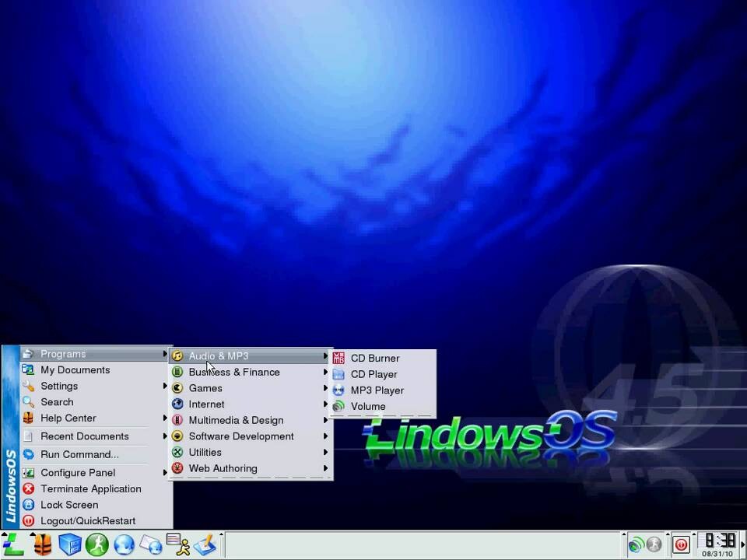Expand the Internet category arrow
The image size is (747, 560).
click(x=325, y=404)
